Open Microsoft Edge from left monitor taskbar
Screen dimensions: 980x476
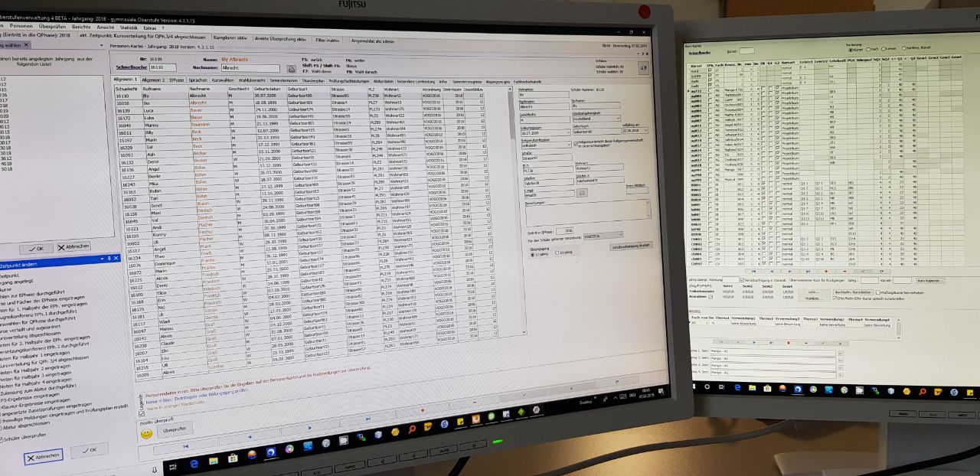point(194,464)
